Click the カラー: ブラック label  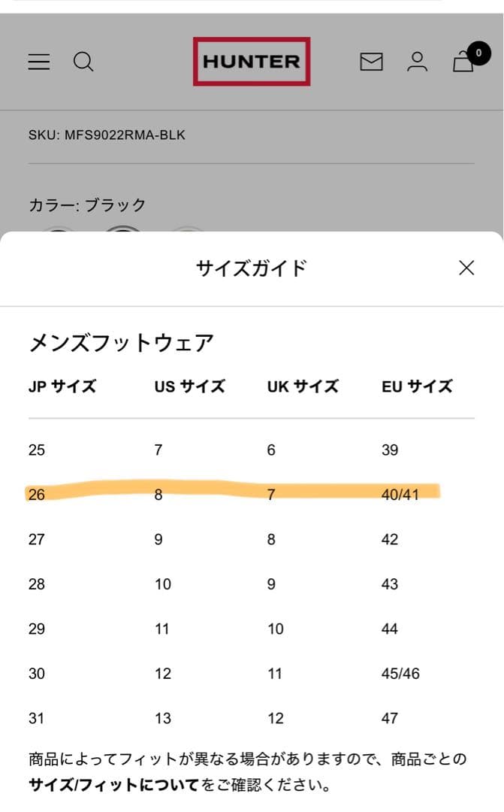pos(87,205)
